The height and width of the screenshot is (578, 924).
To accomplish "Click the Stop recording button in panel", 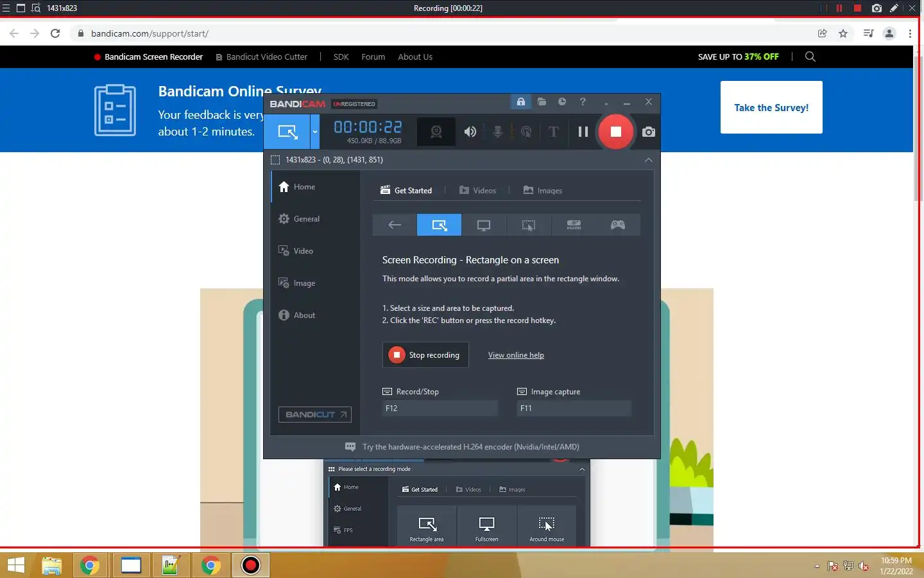I will [425, 355].
